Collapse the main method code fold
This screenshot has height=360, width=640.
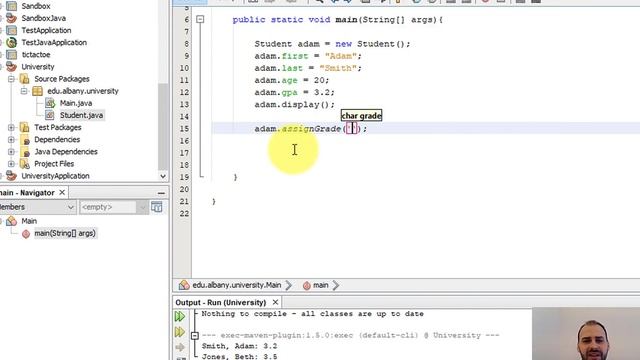tap(200, 19)
